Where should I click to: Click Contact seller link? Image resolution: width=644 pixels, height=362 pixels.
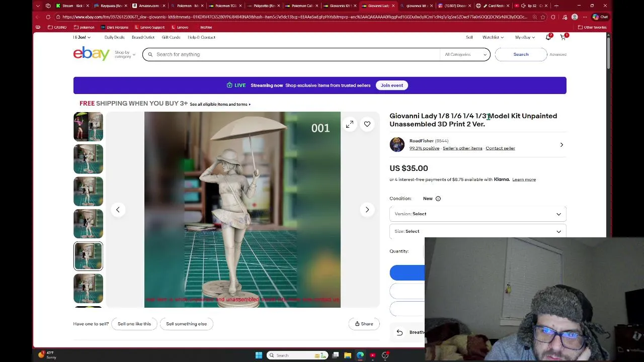click(500, 148)
